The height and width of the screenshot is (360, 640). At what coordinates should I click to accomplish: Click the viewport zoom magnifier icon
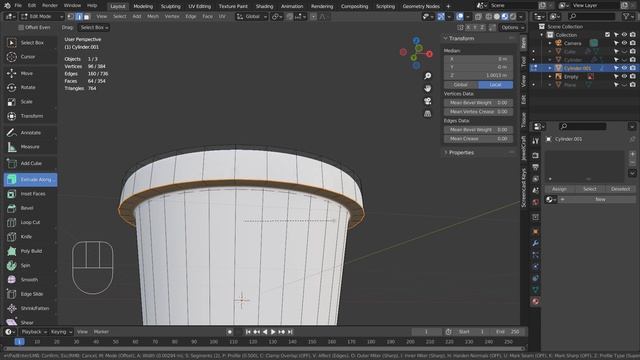pos(427,76)
